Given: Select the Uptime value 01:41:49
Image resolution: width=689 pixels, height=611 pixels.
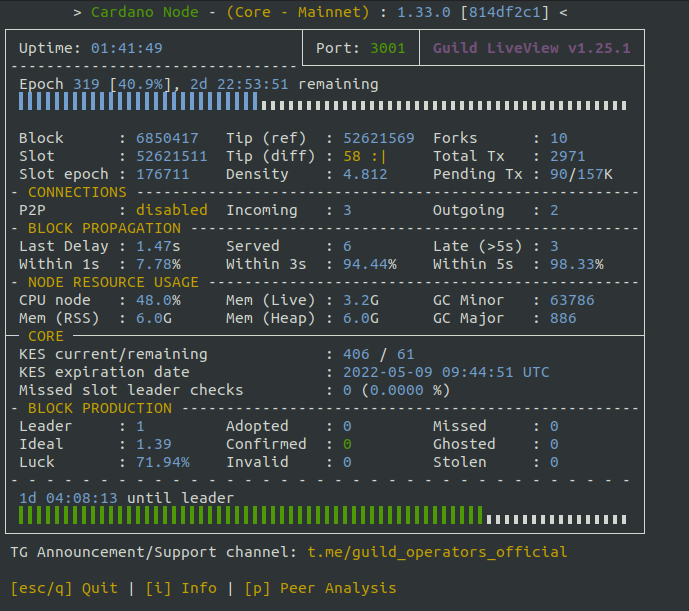Looking at the screenshot, I should (127, 48).
